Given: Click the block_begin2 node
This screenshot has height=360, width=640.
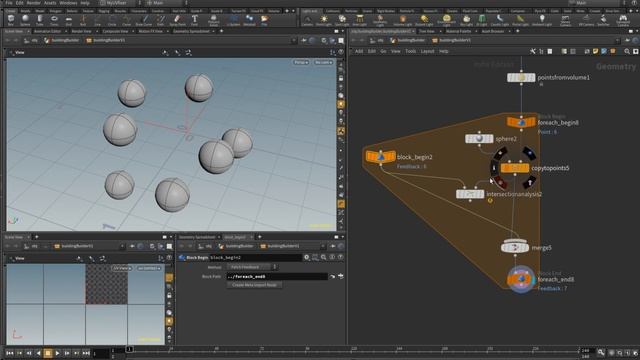Looking at the screenshot, I should 380,157.
